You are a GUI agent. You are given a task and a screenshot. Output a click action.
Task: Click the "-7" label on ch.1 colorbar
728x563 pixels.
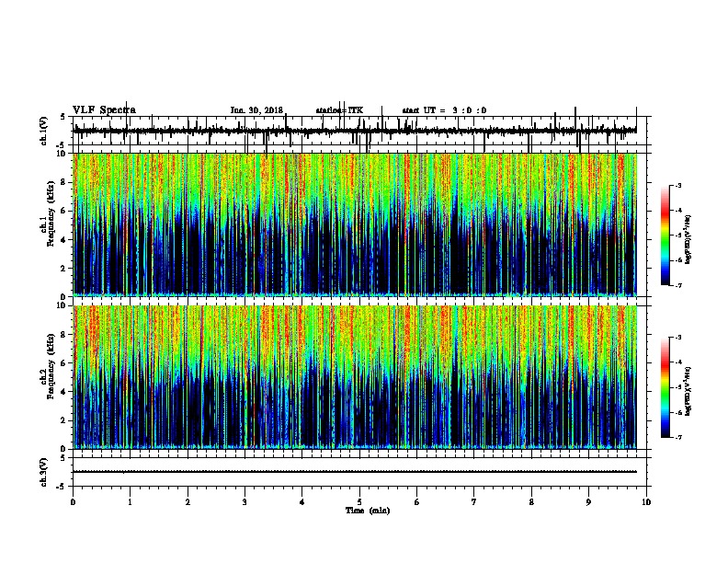(x=678, y=285)
